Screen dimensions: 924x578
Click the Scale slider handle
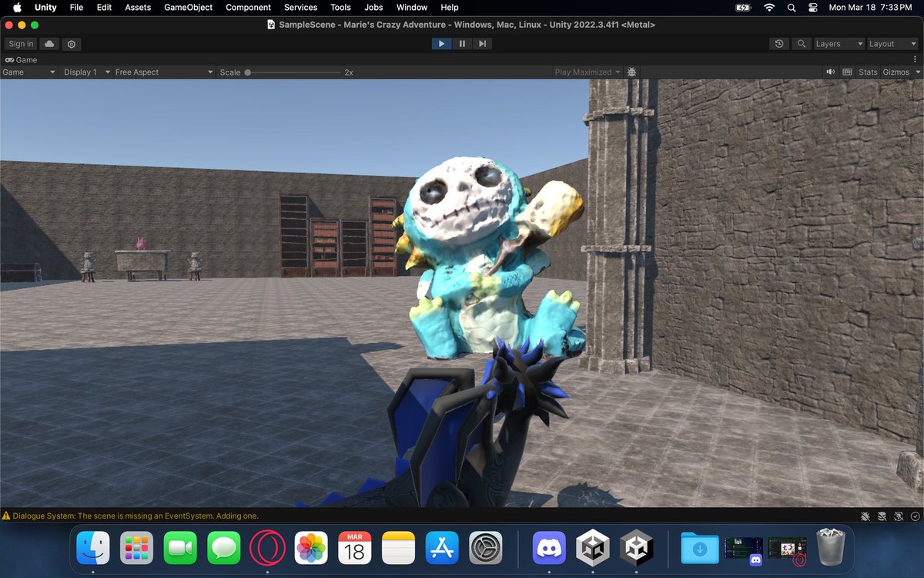pyautogui.click(x=248, y=72)
